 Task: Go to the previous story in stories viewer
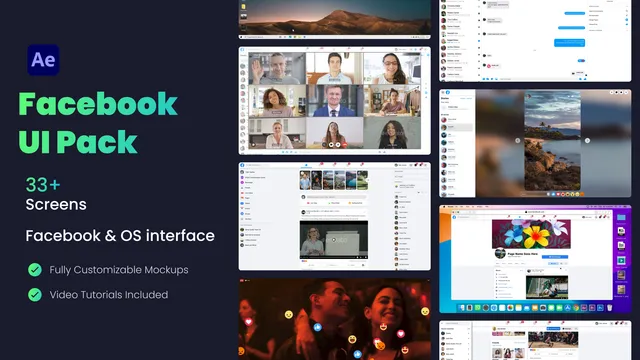click(x=518, y=140)
